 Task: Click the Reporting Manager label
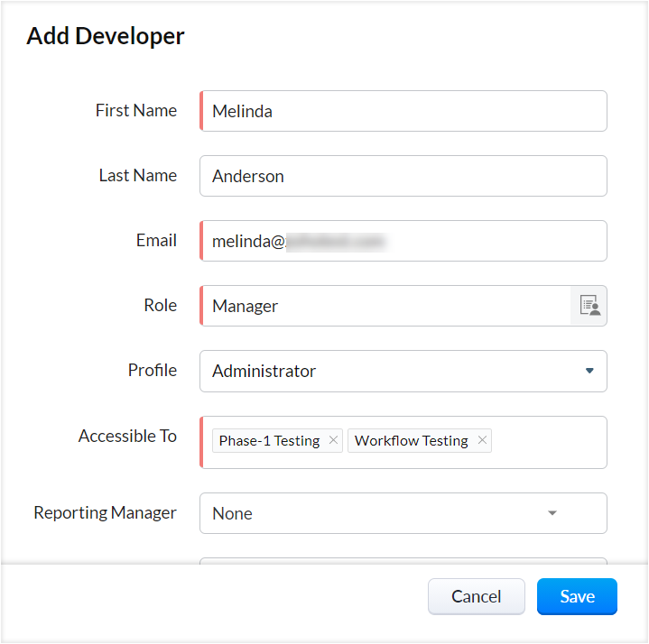(x=105, y=513)
